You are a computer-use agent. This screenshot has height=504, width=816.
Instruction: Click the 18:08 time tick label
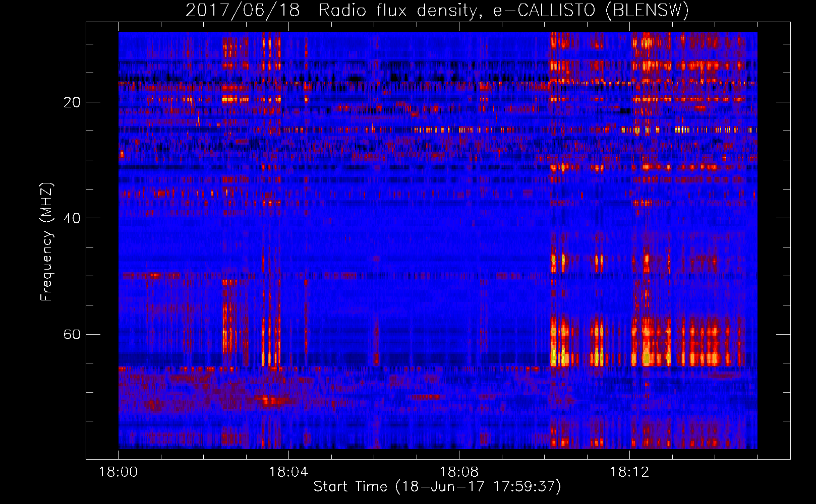pyautogui.click(x=459, y=472)
